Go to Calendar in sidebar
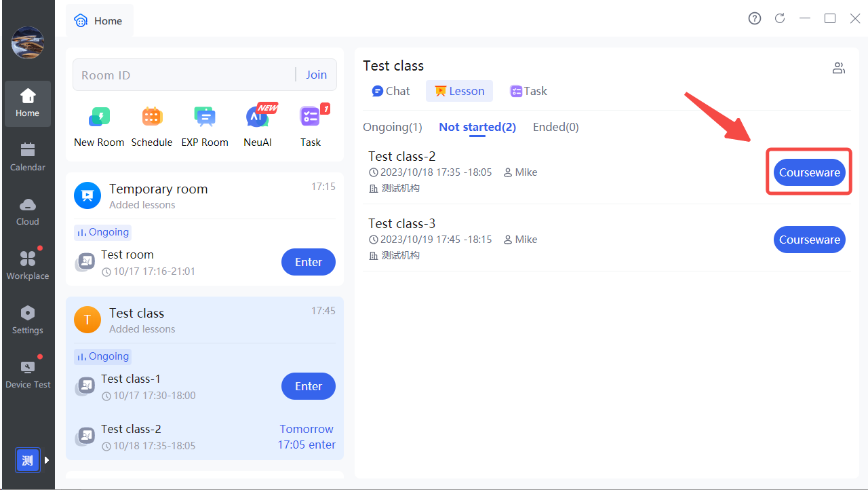Screen dimensions: 868x490 pos(28,157)
